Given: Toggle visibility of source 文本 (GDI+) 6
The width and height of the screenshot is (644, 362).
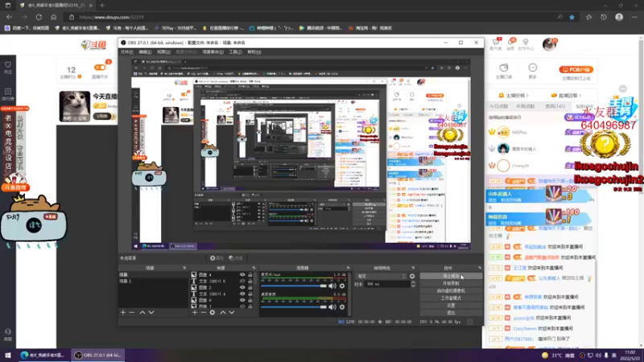Looking at the screenshot, I should [x=242, y=281].
